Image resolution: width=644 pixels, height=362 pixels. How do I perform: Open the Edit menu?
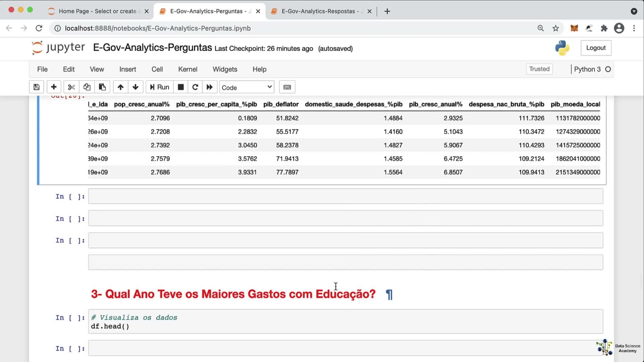pos(69,69)
